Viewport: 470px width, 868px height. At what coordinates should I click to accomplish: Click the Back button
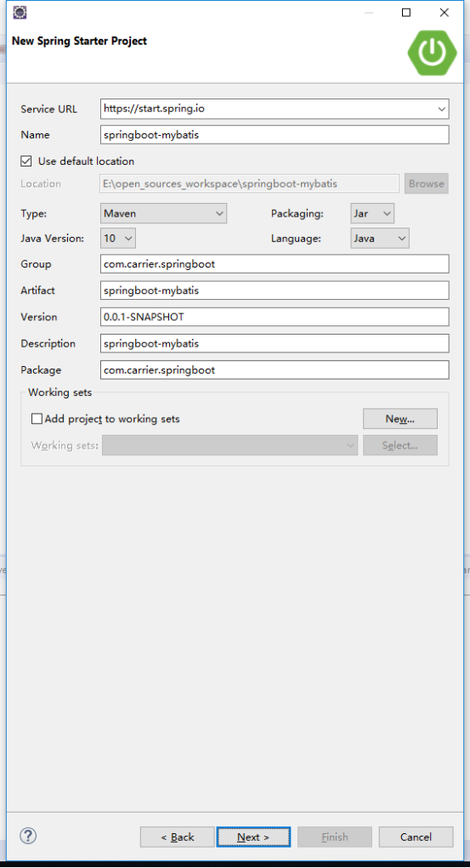pos(178,837)
